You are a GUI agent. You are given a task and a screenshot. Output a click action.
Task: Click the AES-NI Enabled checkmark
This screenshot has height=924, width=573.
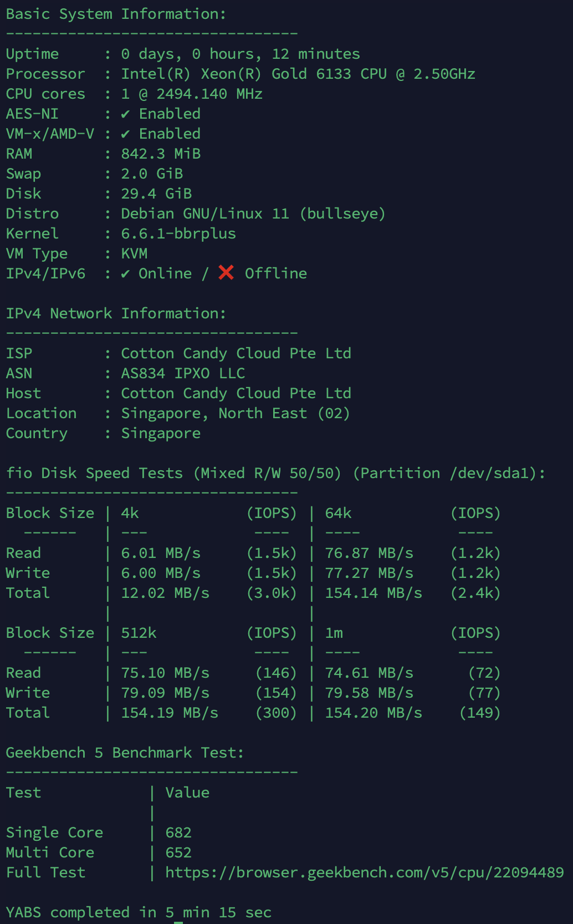126,114
